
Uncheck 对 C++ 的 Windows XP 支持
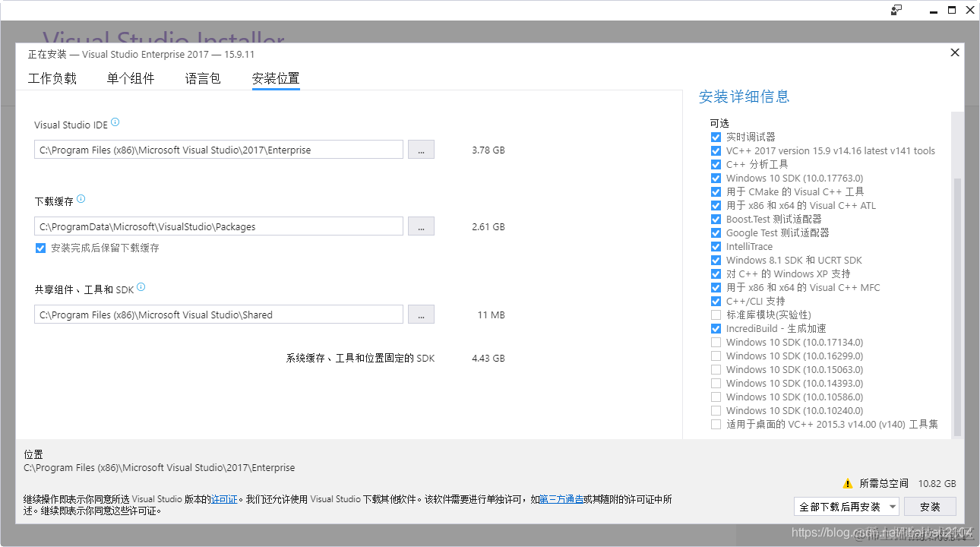(x=716, y=273)
